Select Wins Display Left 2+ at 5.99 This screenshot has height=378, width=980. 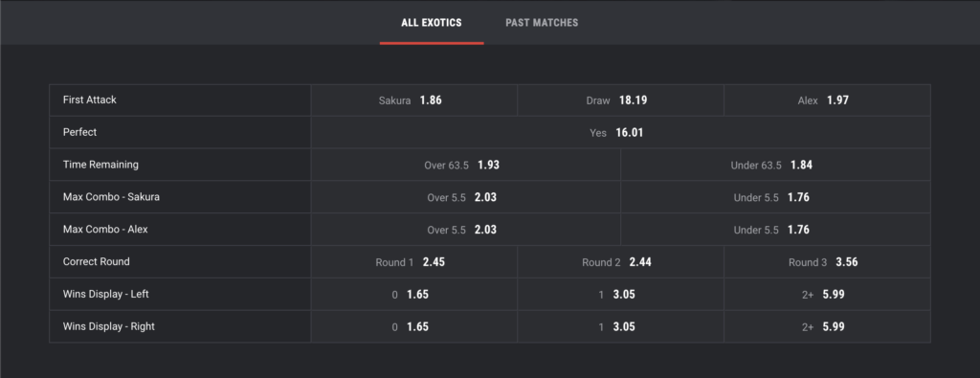coord(828,295)
